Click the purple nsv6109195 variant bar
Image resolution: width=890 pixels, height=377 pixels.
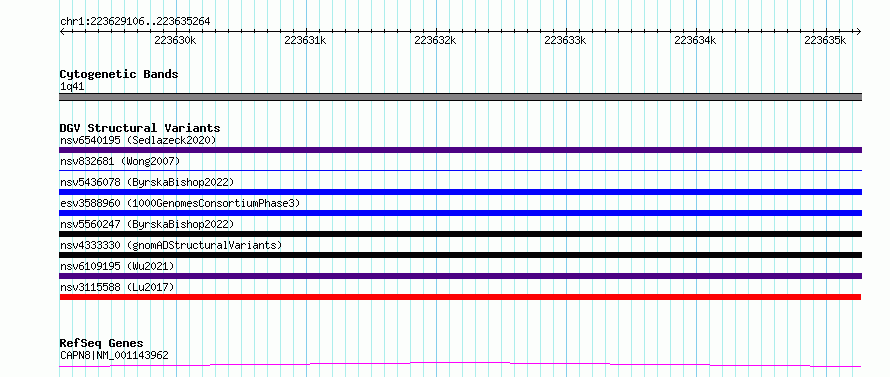pos(460,276)
